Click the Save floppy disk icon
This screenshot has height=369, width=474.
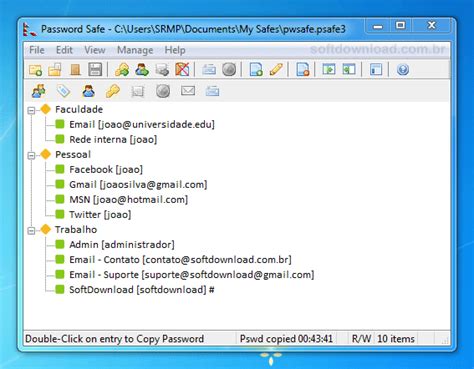pyautogui.click(x=95, y=70)
